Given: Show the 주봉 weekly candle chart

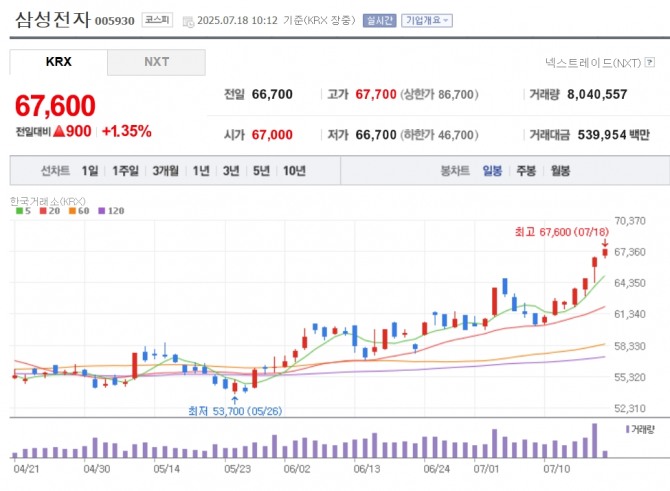Looking at the screenshot, I should (x=526, y=171).
